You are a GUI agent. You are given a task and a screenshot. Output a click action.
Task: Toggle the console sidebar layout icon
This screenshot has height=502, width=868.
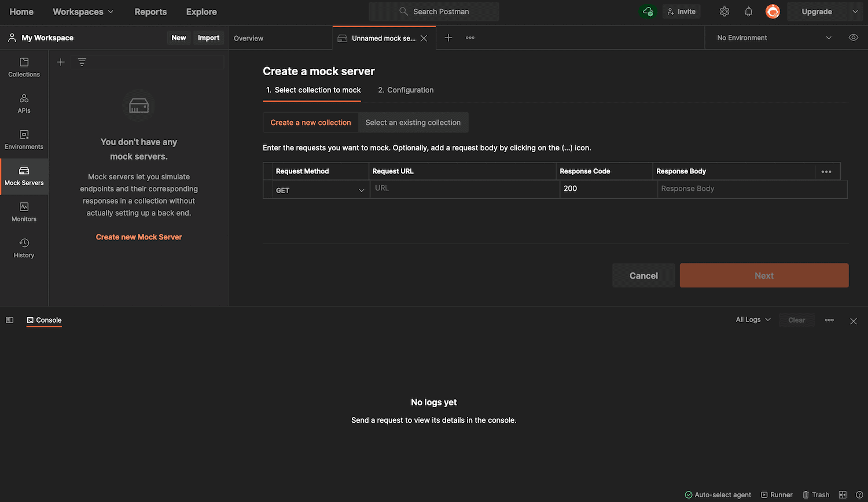pos(9,320)
